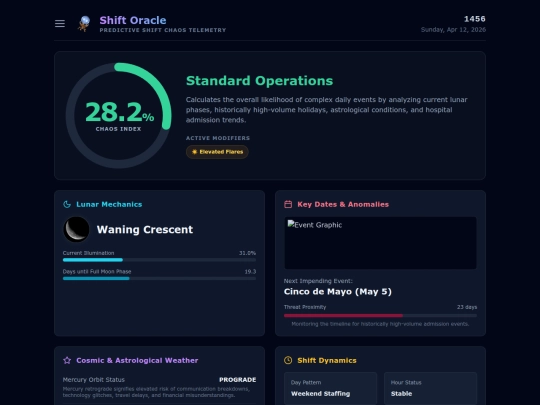Image resolution: width=540 pixels, height=405 pixels.
Task: Click the clock icon beside Shift Dynamics
Action: tap(288, 360)
